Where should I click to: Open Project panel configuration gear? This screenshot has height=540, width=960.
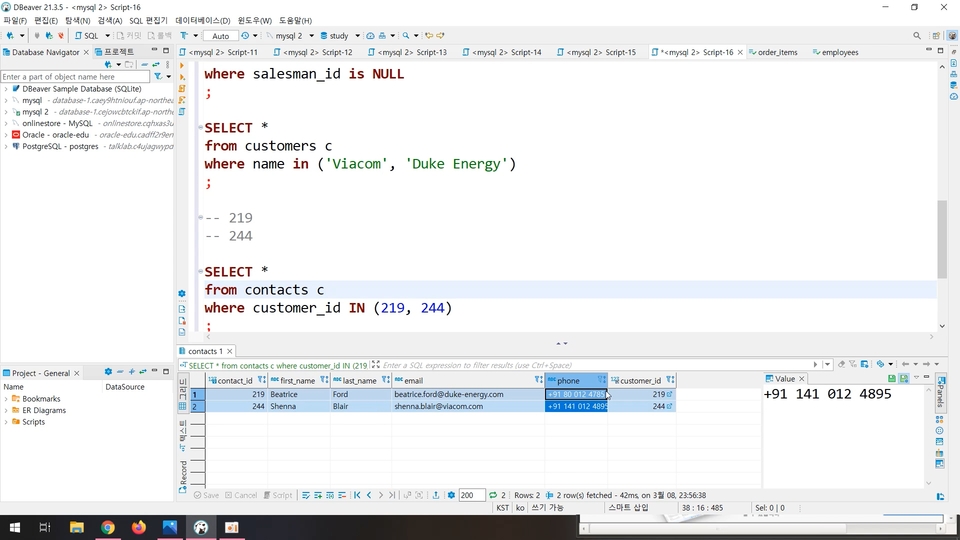[108, 372]
